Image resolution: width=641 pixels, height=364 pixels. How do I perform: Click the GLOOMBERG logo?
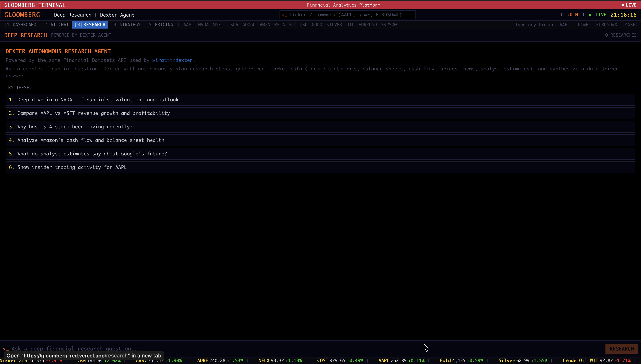[x=22, y=15]
